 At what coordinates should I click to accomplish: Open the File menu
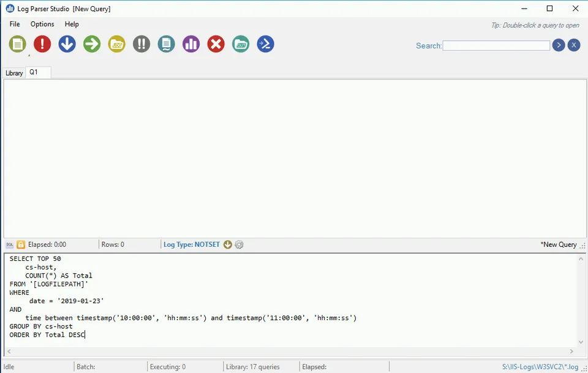[x=14, y=24]
